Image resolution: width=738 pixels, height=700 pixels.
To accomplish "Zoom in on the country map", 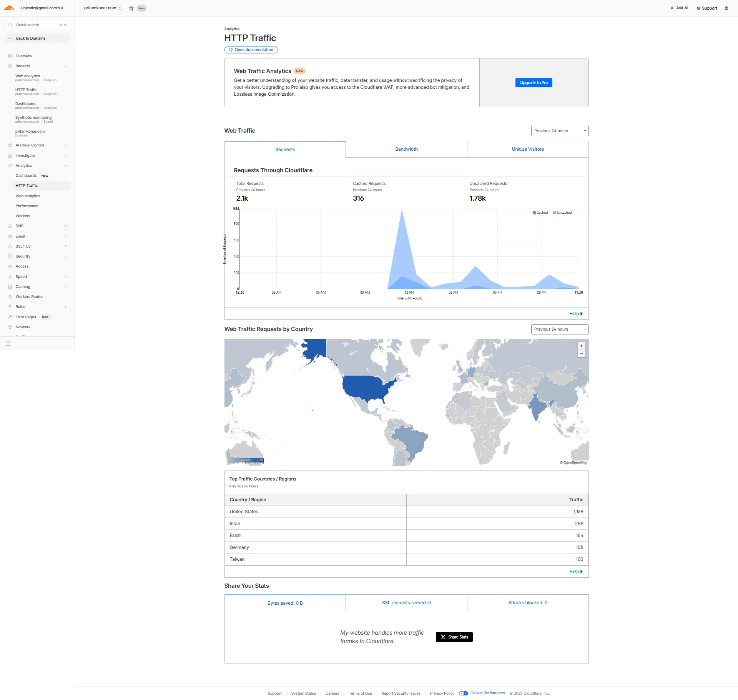I will pos(582,346).
